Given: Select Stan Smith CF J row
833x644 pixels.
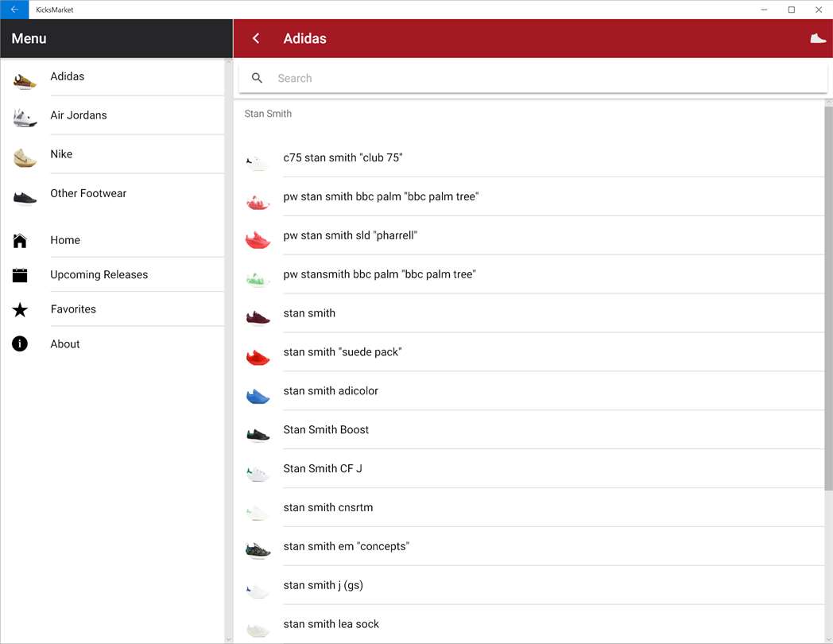Looking at the screenshot, I should [529, 468].
